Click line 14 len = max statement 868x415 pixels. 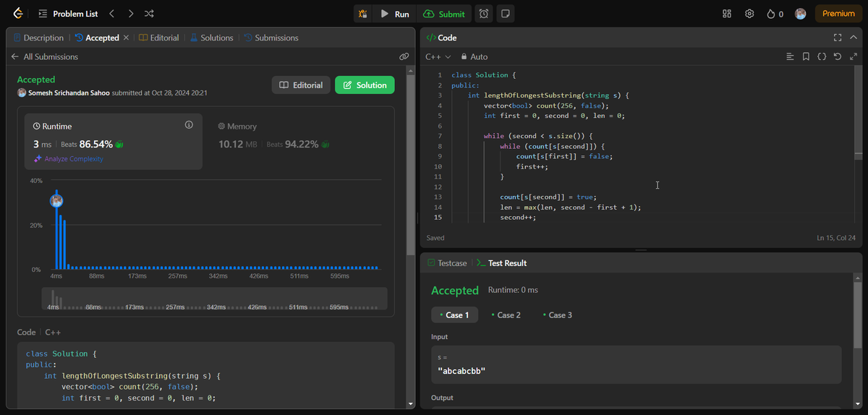571,207
